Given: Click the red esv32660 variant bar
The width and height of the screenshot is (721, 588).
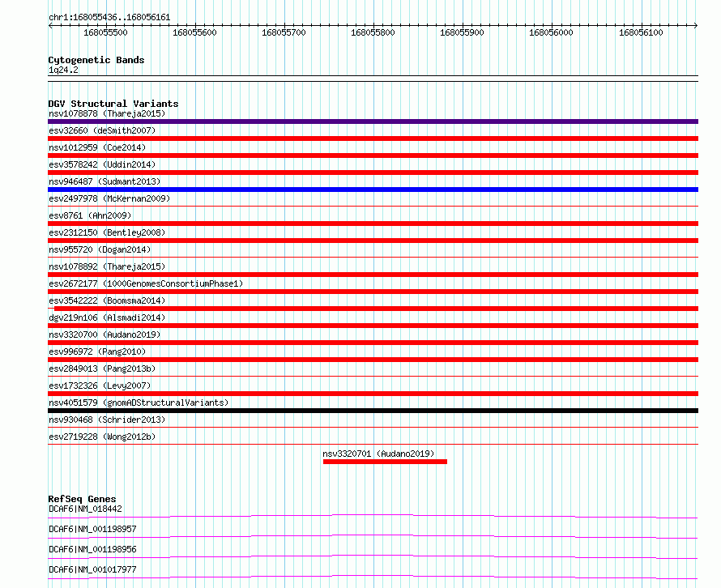Looking at the screenshot, I should point(373,138).
